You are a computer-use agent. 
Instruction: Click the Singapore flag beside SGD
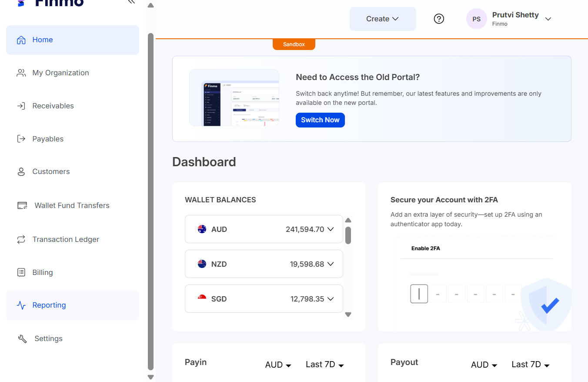tap(202, 298)
